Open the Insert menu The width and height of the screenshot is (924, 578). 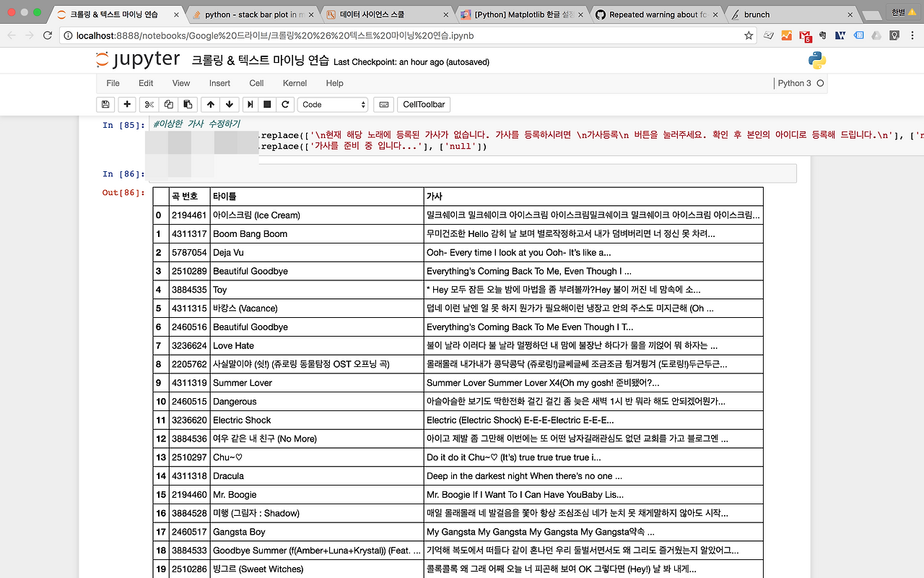[x=219, y=83]
